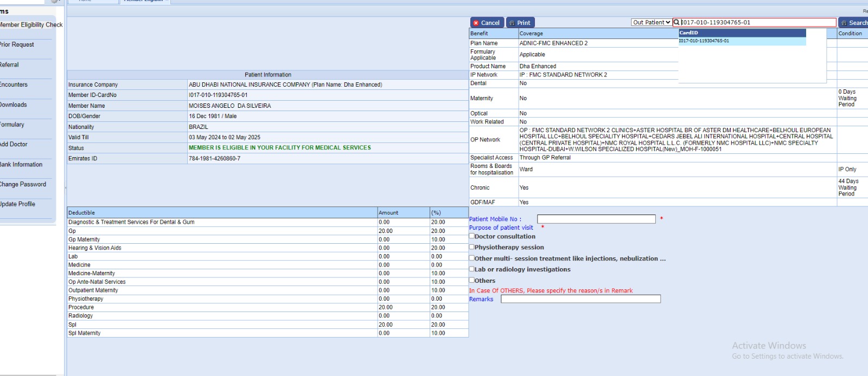The width and height of the screenshot is (868, 376).
Task: Open Encounters from the sidebar
Action: (14, 85)
